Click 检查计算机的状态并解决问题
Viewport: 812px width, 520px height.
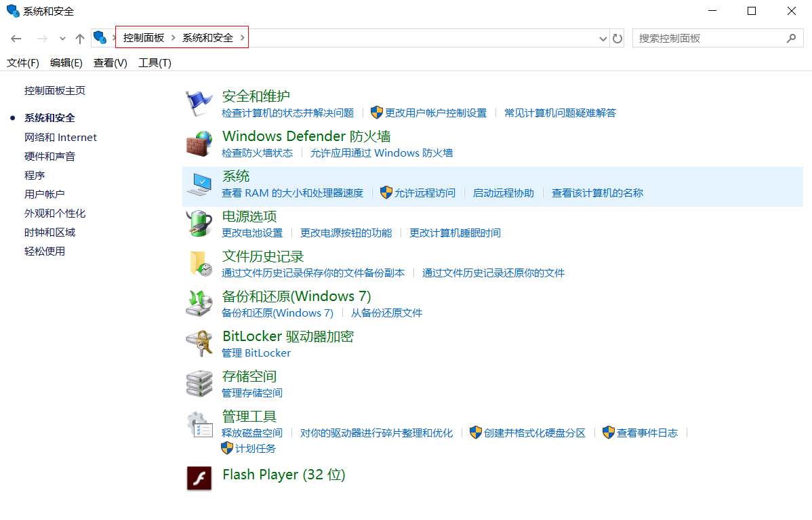288,113
